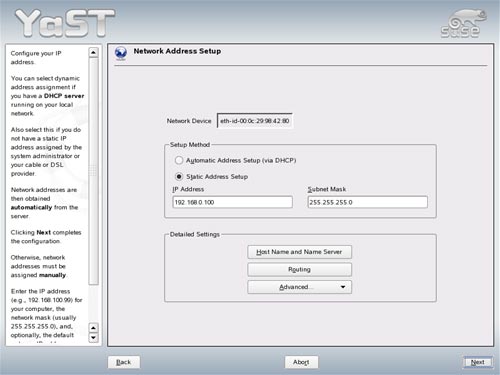Click 'Configure your IP address' help text

pos(36,58)
